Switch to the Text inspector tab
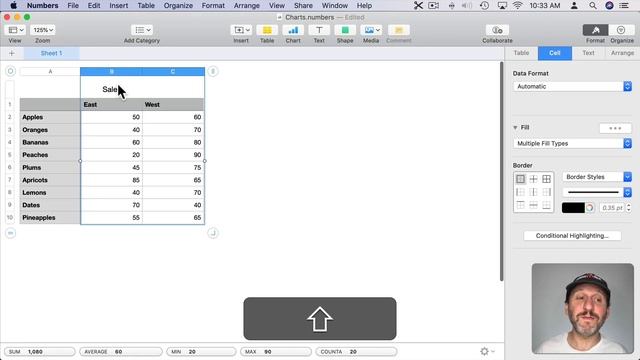This screenshot has width=640, height=360. (x=588, y=53)
